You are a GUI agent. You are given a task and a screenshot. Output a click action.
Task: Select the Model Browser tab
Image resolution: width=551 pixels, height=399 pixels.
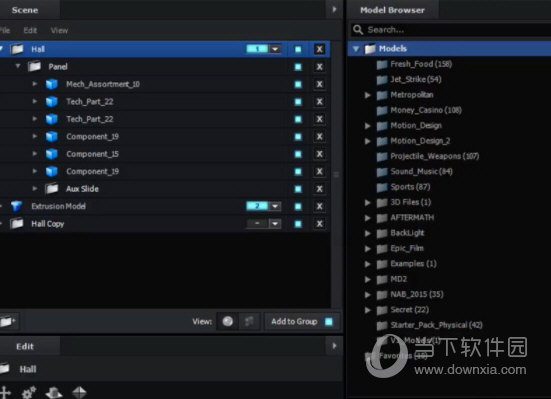click(x=393, y=10)
